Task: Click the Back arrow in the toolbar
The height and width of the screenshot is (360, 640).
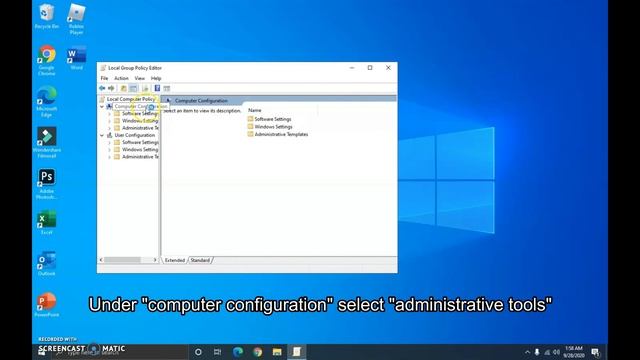Action: [x=102, y=88]
